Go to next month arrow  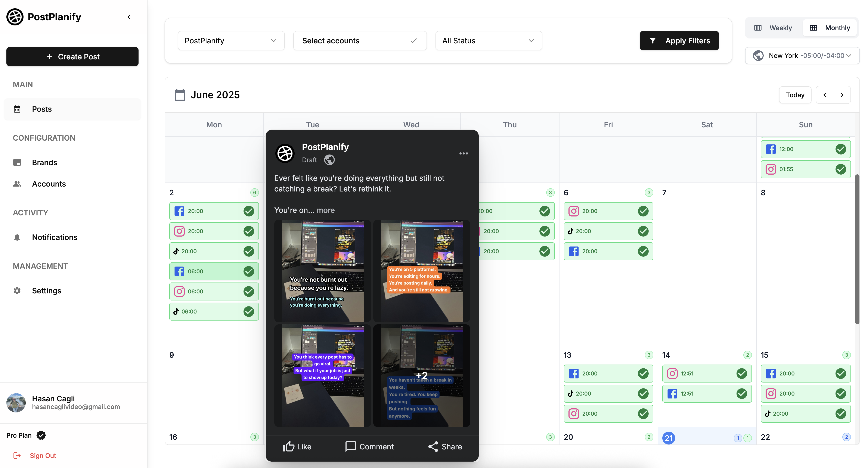click(x=842, y=95)
